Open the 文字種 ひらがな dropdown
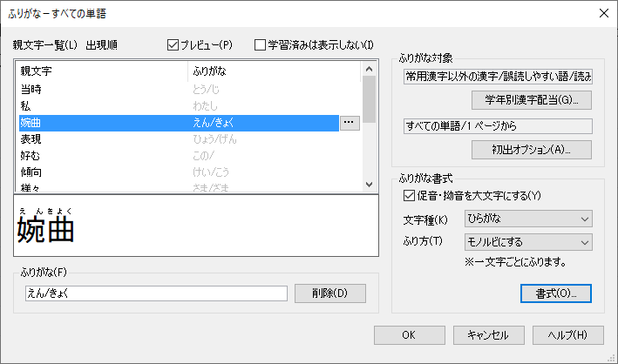618x364 pixels. 528,219
